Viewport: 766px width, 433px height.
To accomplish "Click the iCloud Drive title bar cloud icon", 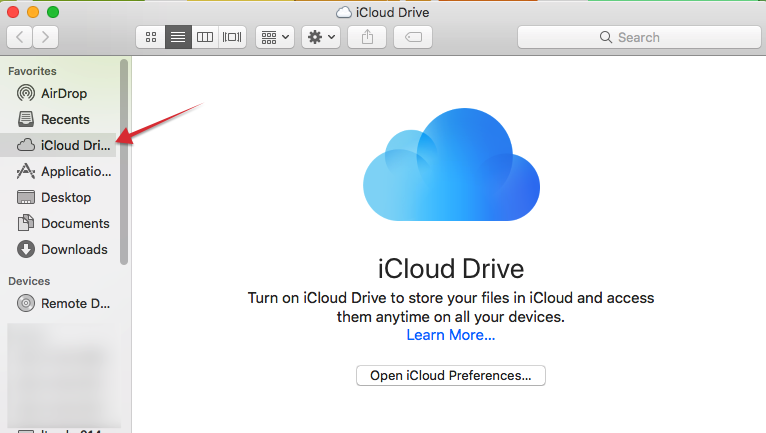I will coord(344,12).
